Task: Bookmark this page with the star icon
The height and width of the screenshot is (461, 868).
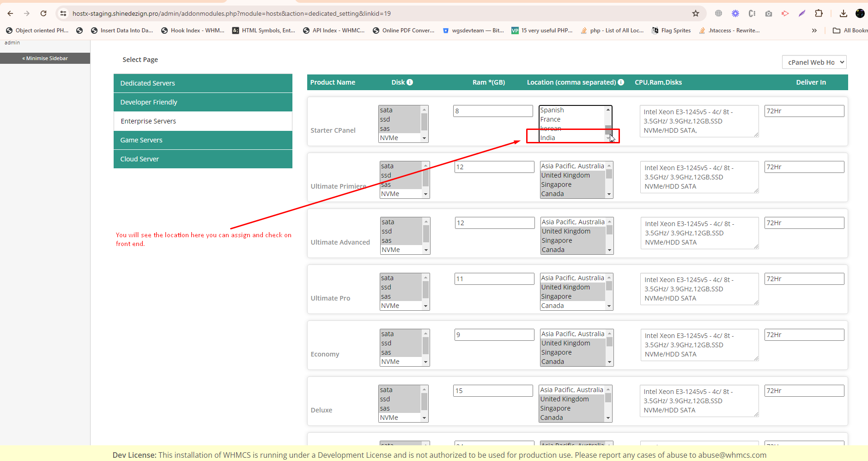Action: click(696, 13)
